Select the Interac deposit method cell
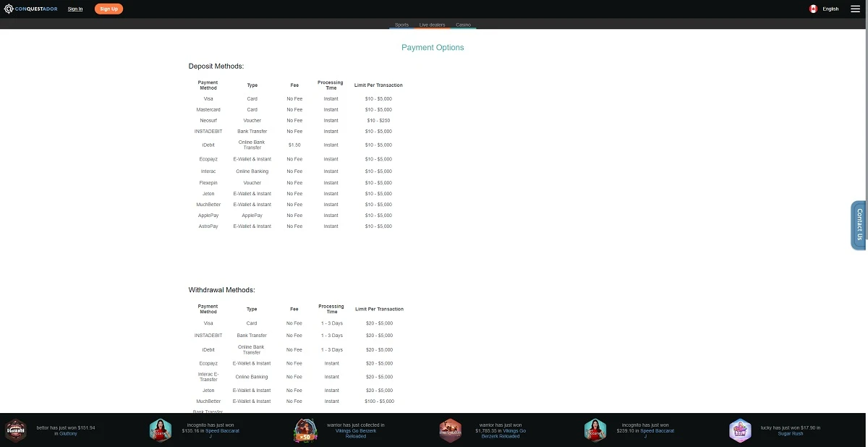This screenshot has width=868, height=447. point(208,171)
